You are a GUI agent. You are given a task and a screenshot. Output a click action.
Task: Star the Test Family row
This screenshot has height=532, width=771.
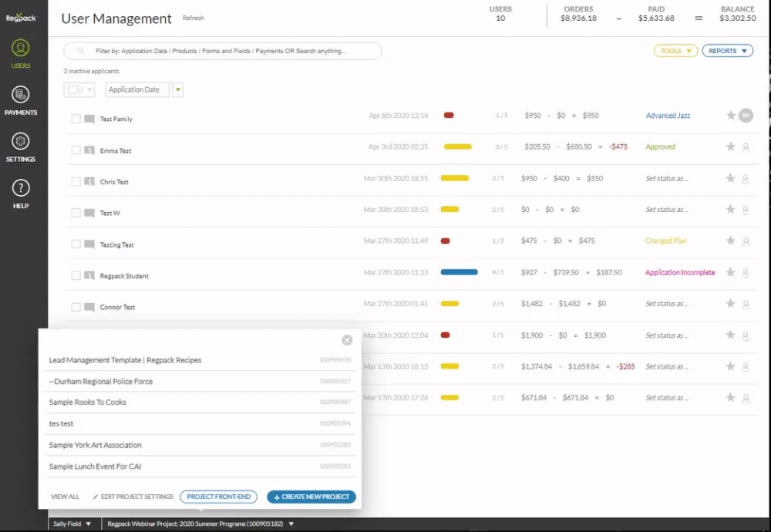click(731, 116)
